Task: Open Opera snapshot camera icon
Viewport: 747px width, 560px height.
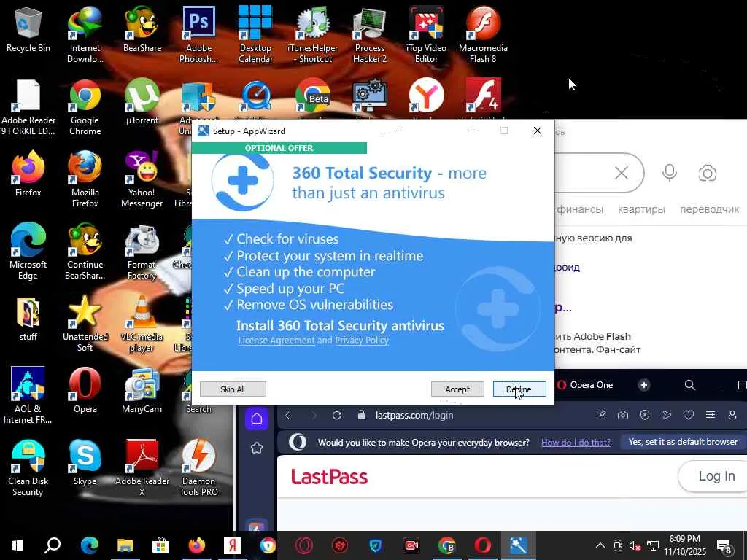Action: click(x=623, y=415)
